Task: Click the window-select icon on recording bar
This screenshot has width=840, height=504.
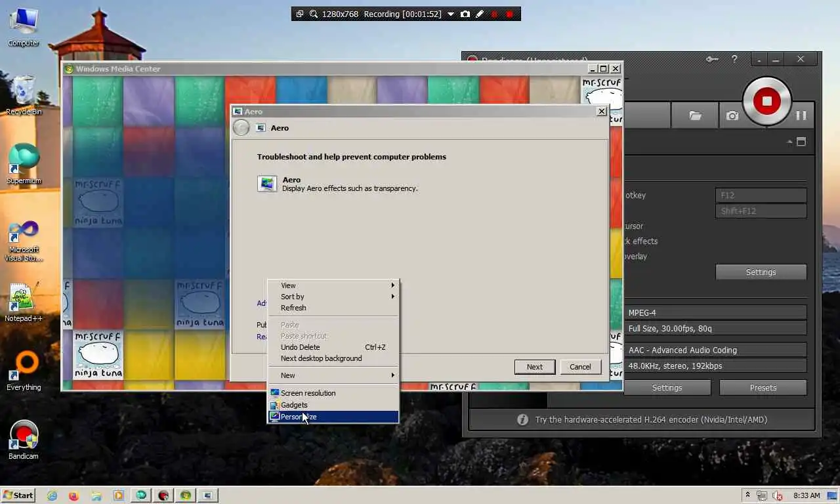Action: click(x=300, y=14)
